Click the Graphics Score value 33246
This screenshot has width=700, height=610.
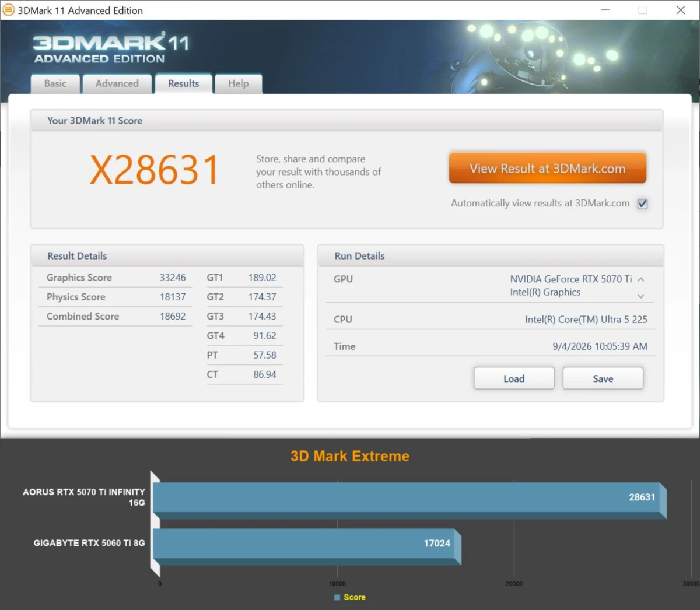pos(173,278)
